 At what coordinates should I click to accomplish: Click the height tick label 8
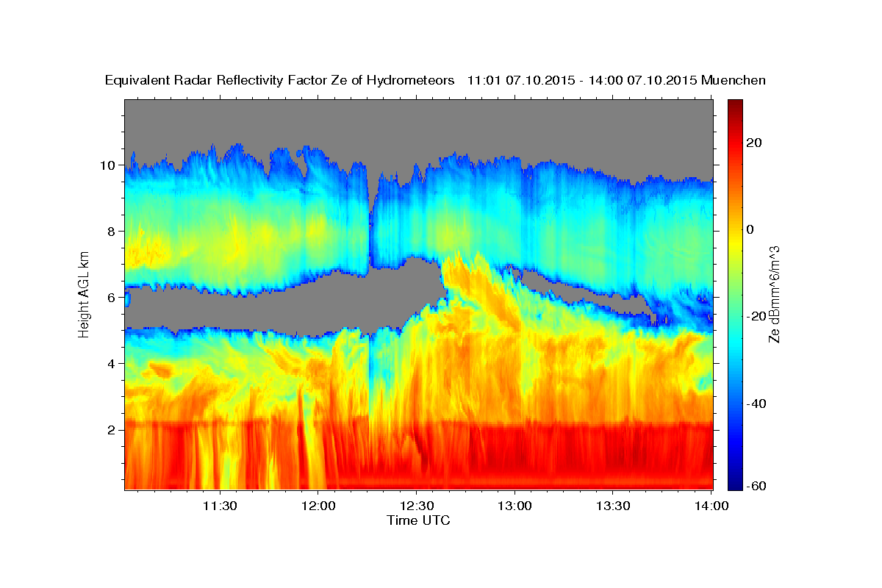111,232
